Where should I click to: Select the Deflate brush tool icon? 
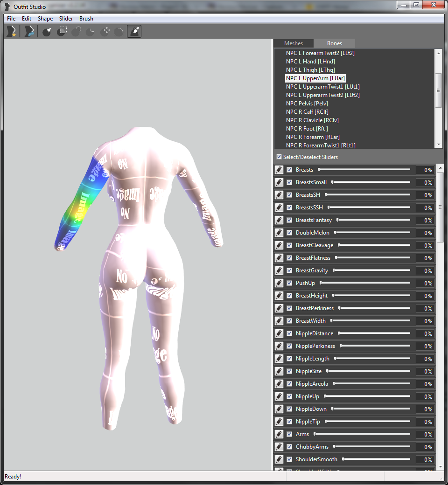point(91,32)
